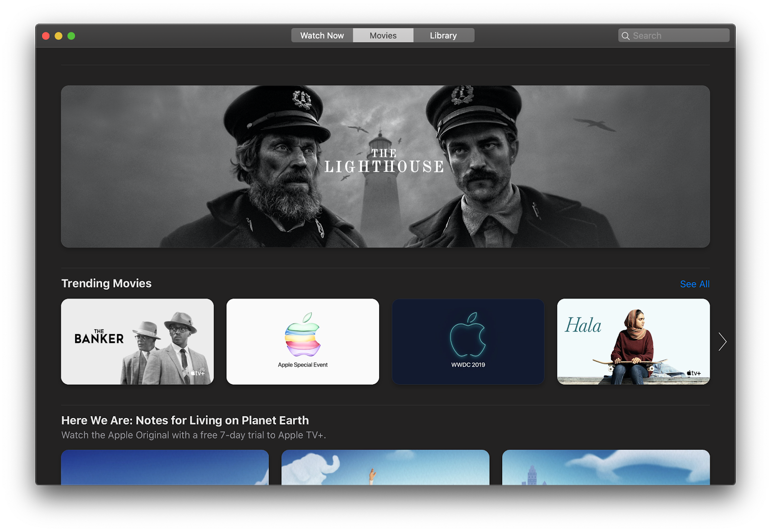Open the Hala movie card

tap(633, 341)
